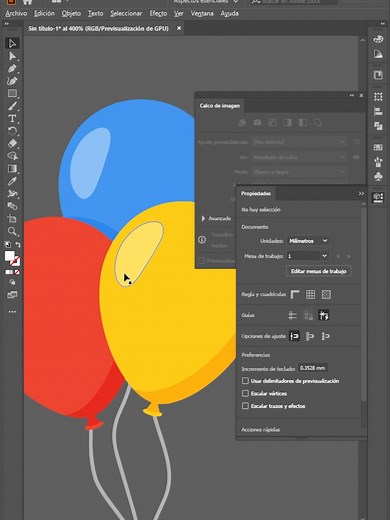Click the white Fill color swatch
The image size is (390, 520).
click(x=9, y=256)
